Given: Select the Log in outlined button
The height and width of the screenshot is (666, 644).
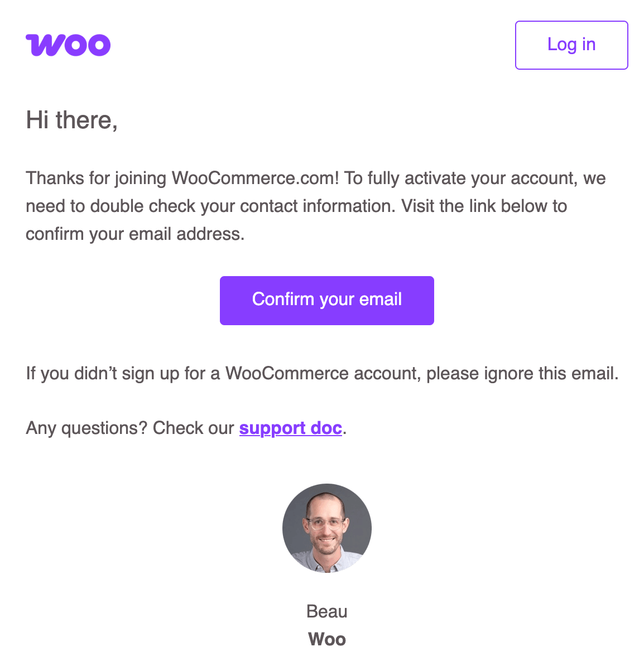Looking at the screenshot, I should point(571,45).
